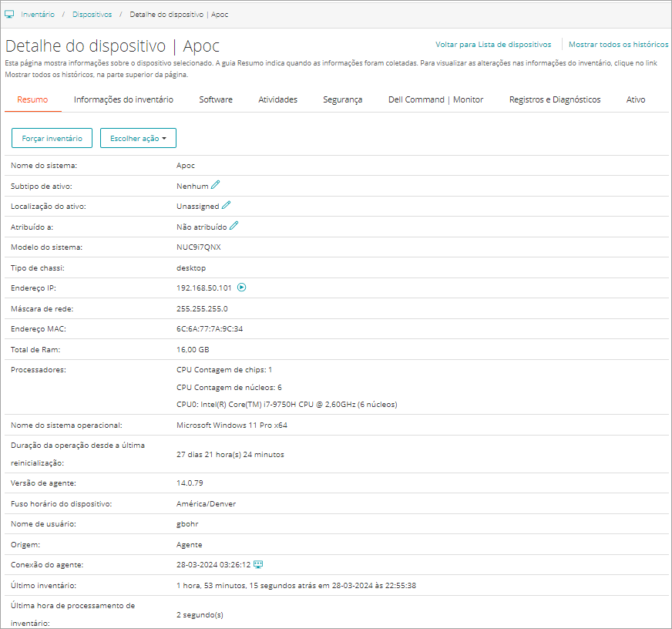Click Mostrar todos os históricos link
Screen dimensions: 672x629
tap(618, 44)
